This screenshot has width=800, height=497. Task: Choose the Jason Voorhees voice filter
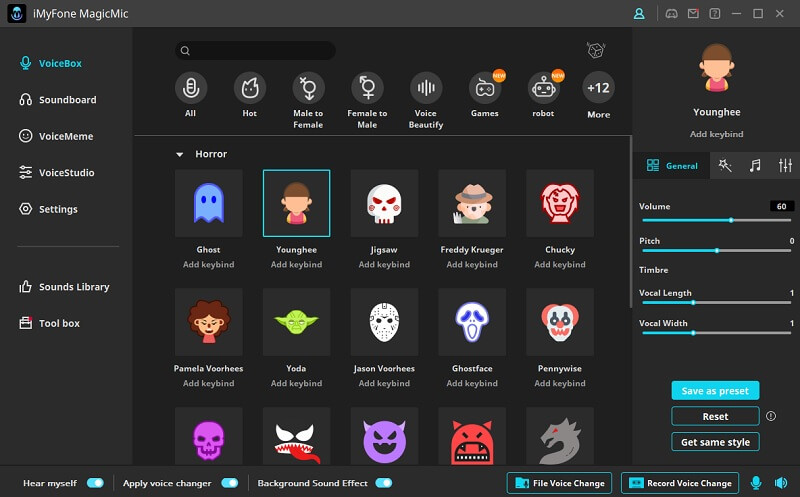click(x=384, y=321)
